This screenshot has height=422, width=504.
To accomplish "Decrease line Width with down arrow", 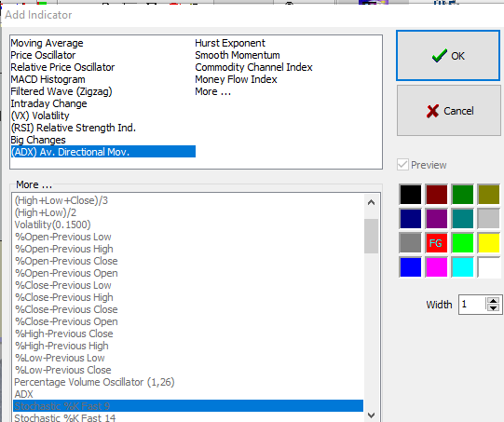I will (x=493, y=308).
